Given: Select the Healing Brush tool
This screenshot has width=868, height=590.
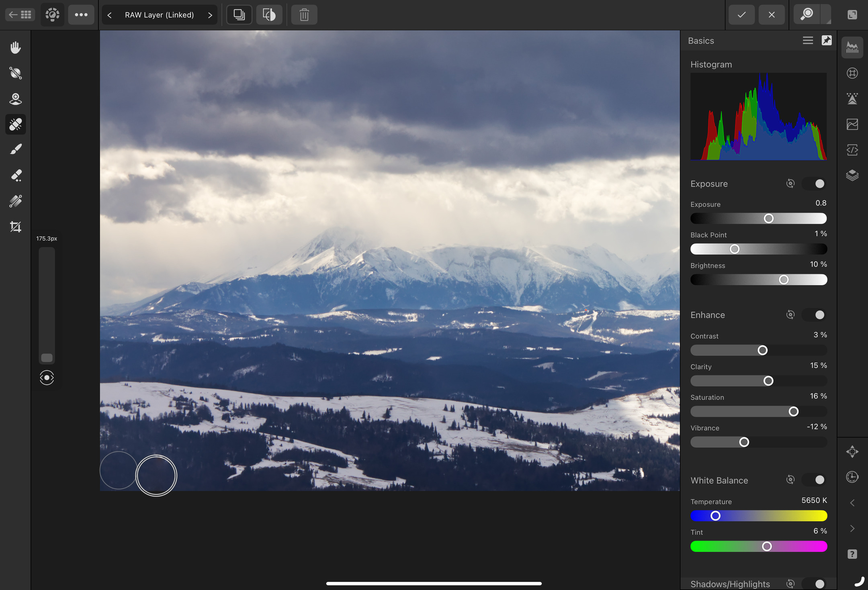Looking at the screenshot, I should tap(15, 123).
